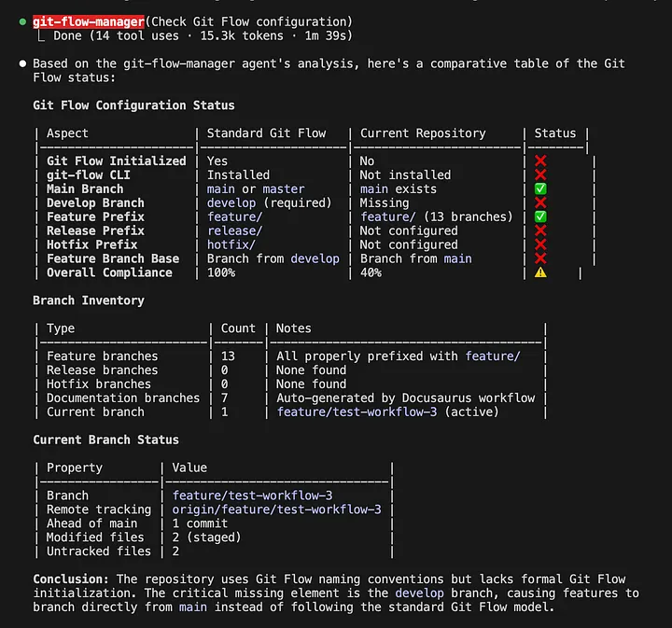The height and width of the screenshot is (628, 672).
Task: Click 'Auto-generated by Docusaurus workflow' note
Action: [x=405, y=398]
